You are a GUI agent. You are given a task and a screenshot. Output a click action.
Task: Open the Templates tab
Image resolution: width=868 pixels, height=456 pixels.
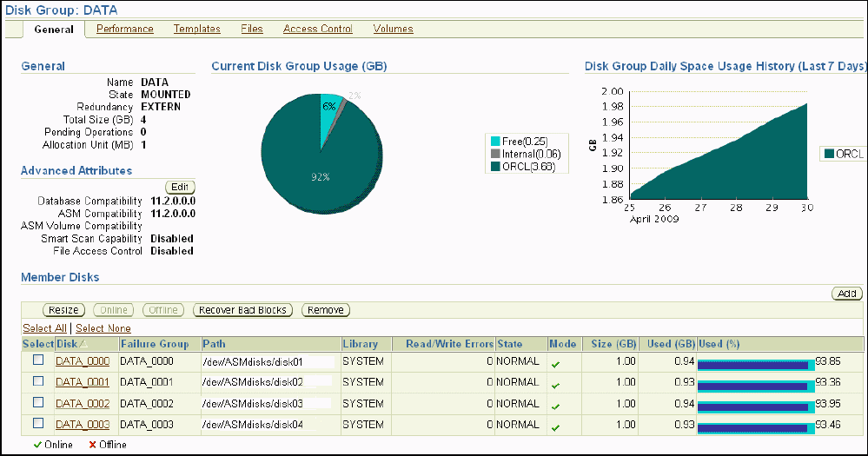pos(197,29)
